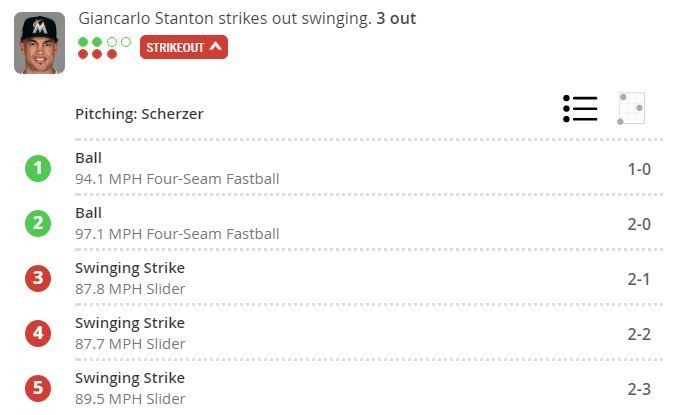
Task: Collapse the STRIKEOUT pitch details
Action: 184,47
